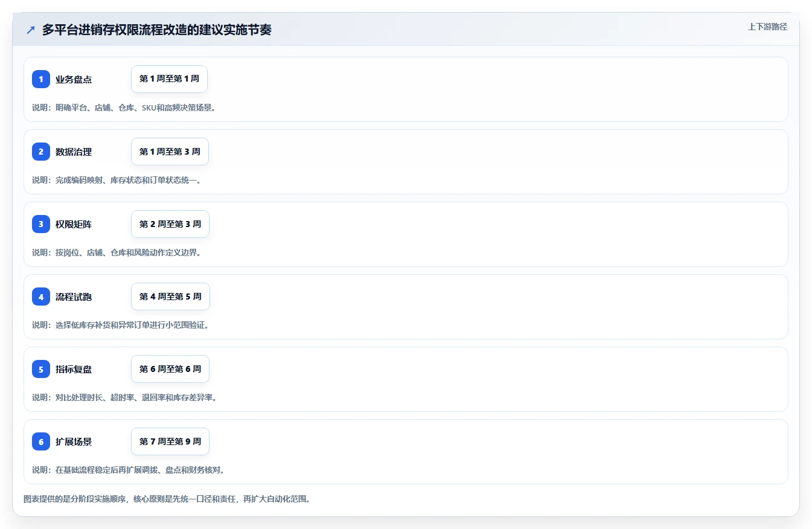Click the 第 1 周至第 3 周 pill

pos(170,152)
